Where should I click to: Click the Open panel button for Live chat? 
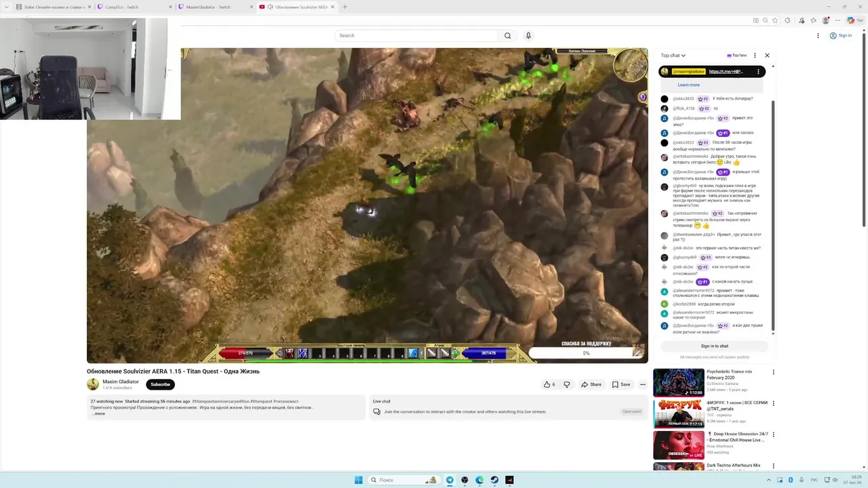(632, 411)
